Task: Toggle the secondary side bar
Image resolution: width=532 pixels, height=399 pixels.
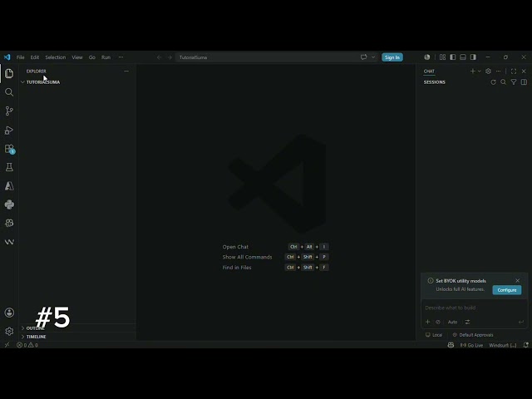Action: pos(473,57)
